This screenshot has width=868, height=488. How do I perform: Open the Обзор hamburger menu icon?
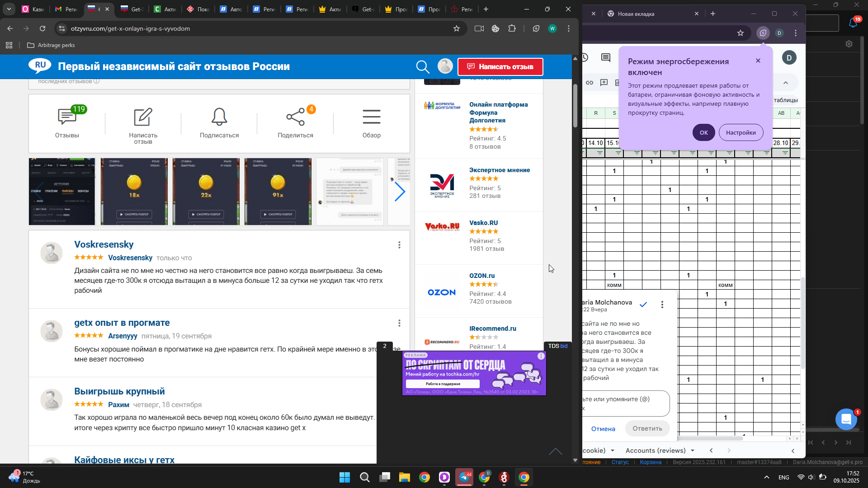coord(371,117)
